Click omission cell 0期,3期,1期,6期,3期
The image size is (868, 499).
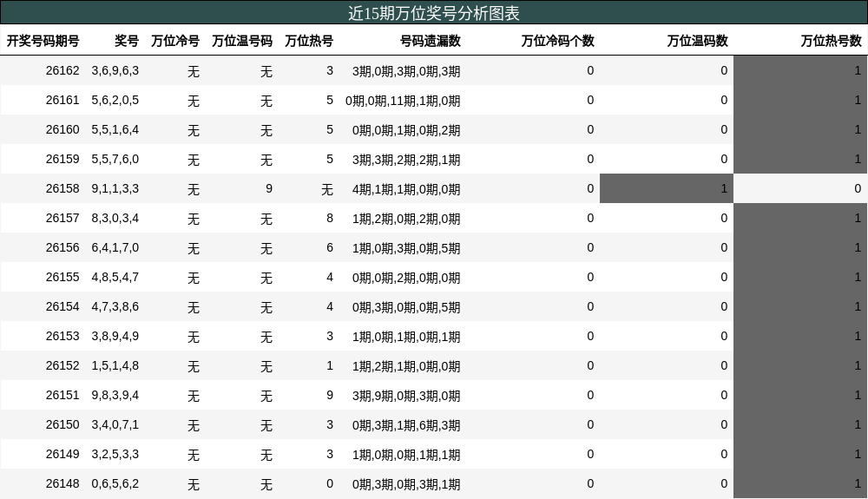[406, 425]
